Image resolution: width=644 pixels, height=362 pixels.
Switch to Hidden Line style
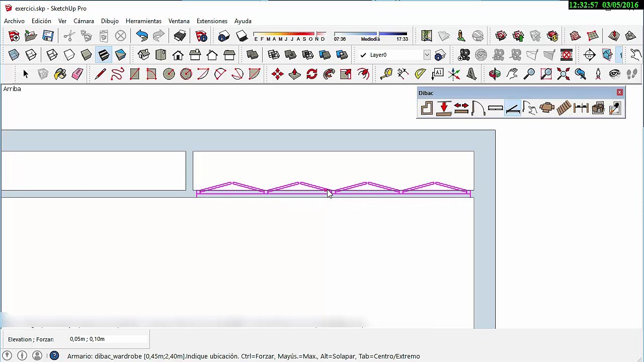pos(69,55)
